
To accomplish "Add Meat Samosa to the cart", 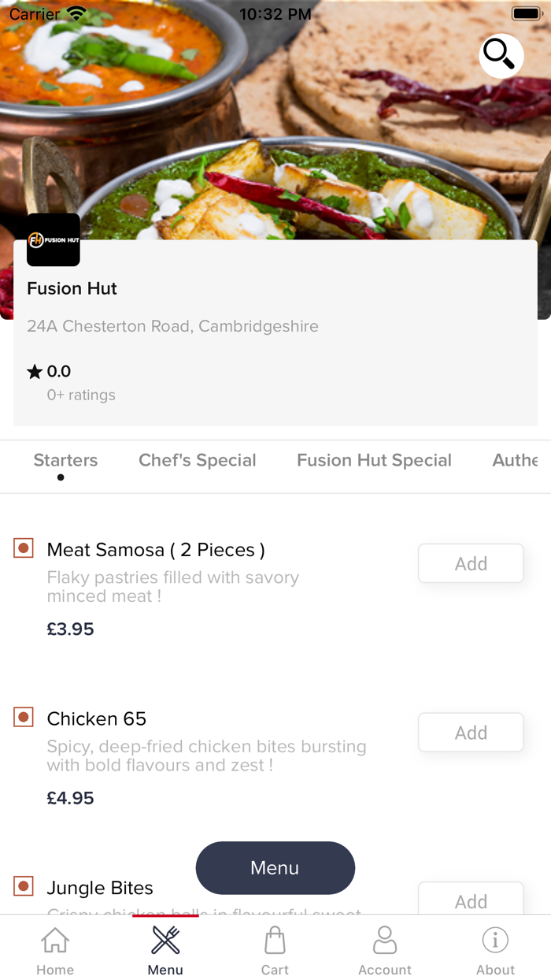I will pos(470,563).
